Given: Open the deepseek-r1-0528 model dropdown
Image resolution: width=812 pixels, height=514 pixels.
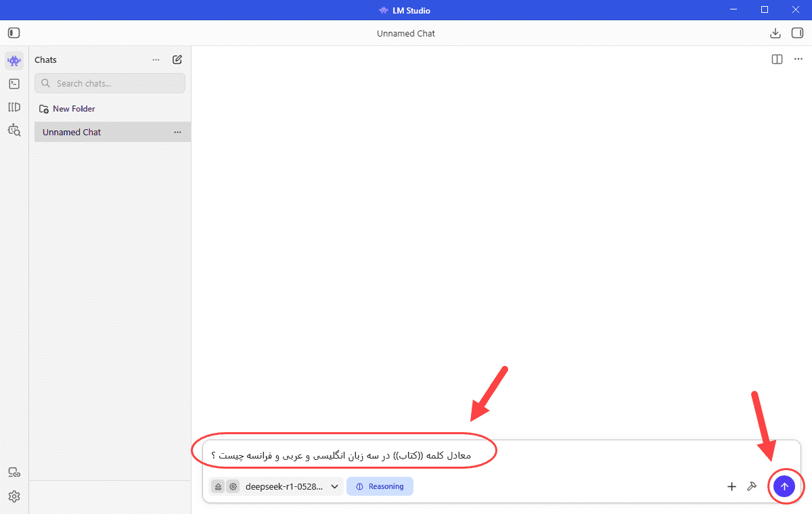Looking at the screenshot, I should (x=291, y=486).
